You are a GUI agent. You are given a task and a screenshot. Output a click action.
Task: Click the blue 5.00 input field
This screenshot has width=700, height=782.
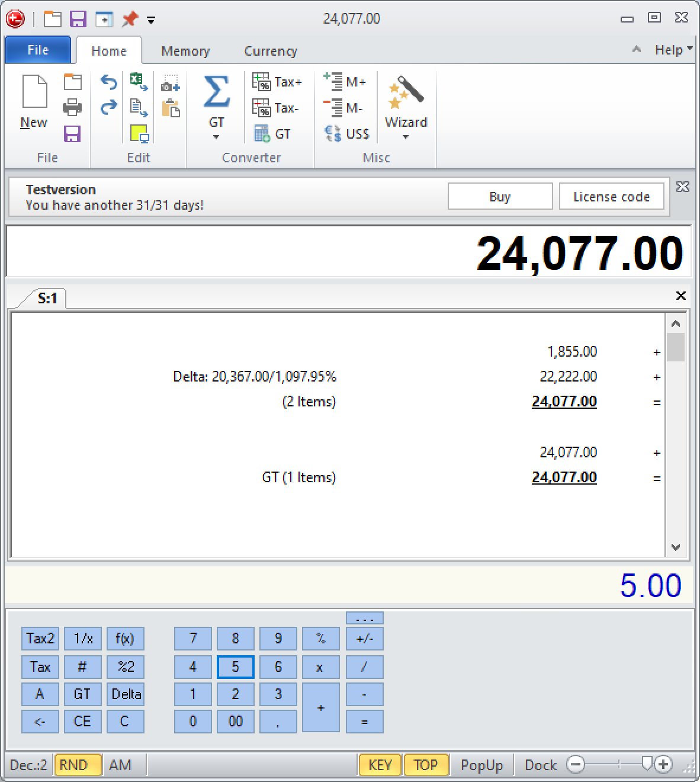pos(349,585)
